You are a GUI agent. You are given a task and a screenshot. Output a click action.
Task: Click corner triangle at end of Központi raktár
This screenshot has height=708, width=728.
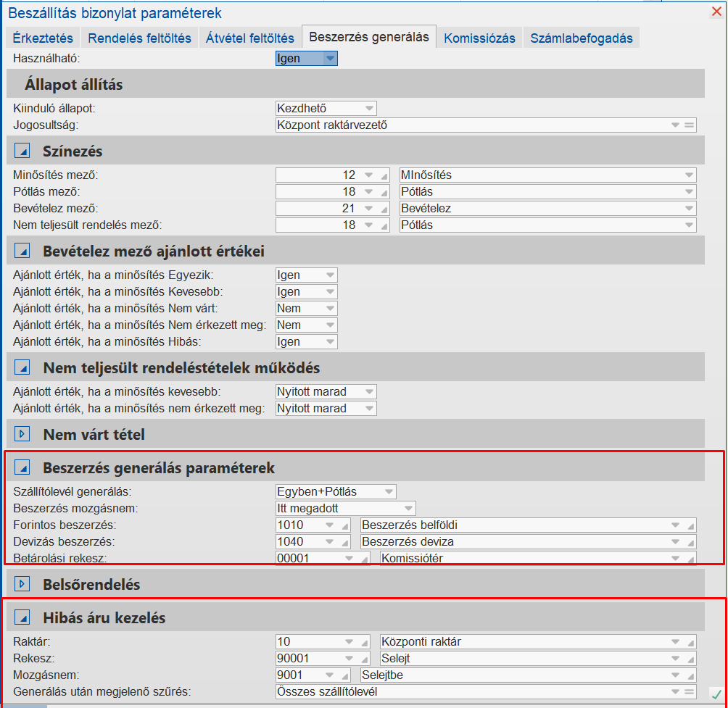coord(691,643)
